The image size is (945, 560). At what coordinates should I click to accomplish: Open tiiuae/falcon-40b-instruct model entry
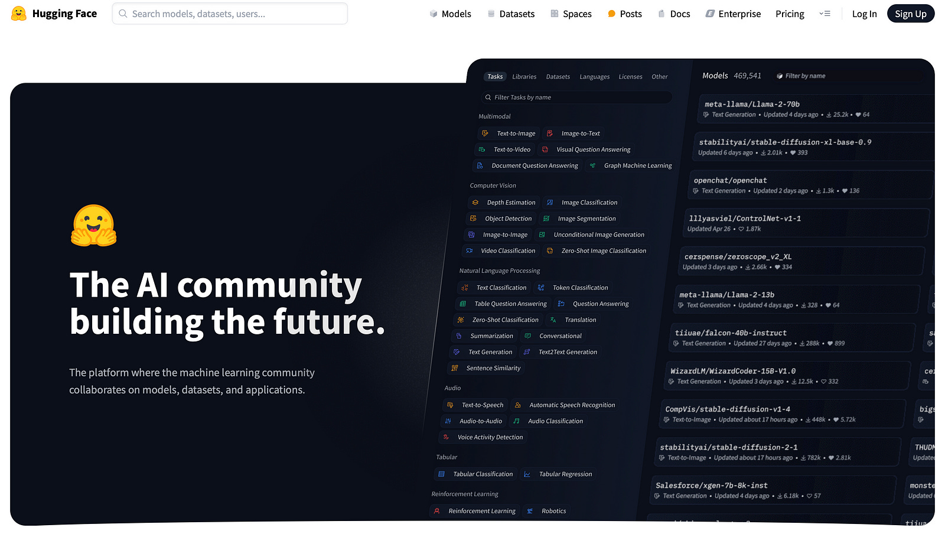coord(793,337)
